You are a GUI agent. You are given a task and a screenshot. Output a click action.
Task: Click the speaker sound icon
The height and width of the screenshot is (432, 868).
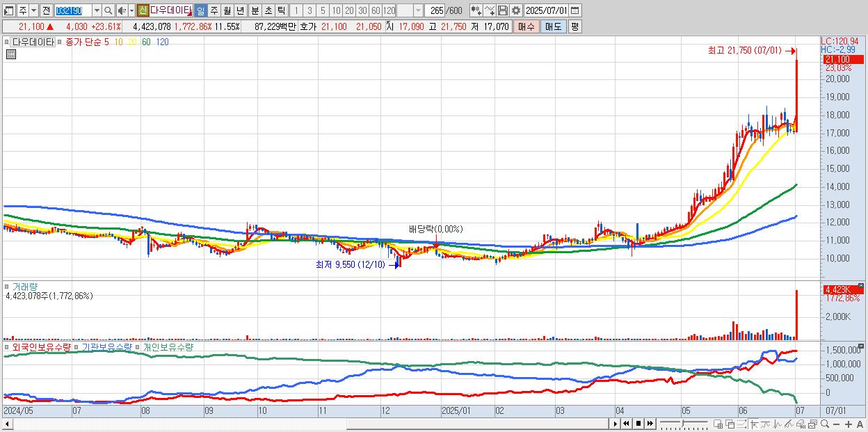click(122, 10)
